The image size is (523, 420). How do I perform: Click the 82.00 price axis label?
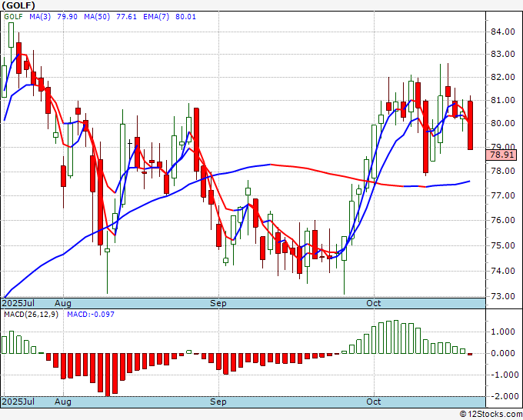503,77
